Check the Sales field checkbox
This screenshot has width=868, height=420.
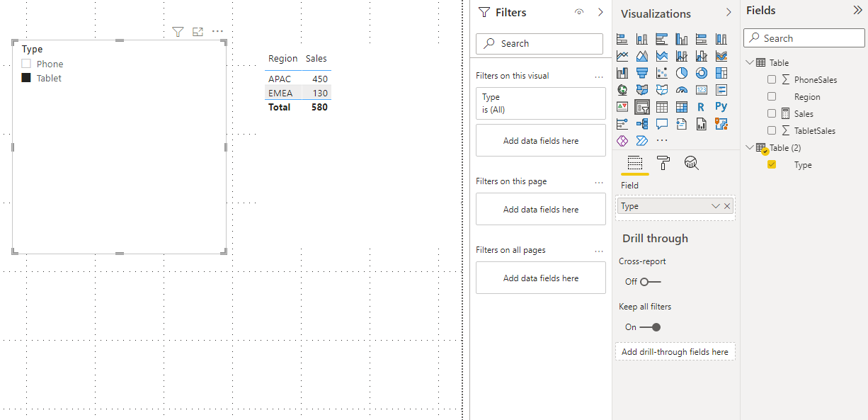[772, 113]
